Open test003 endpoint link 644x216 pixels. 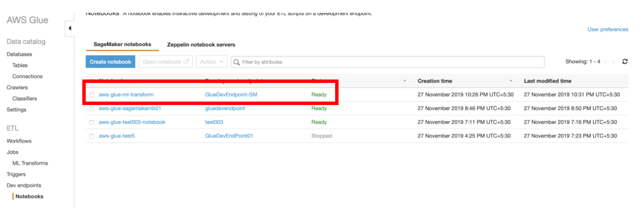214,122
